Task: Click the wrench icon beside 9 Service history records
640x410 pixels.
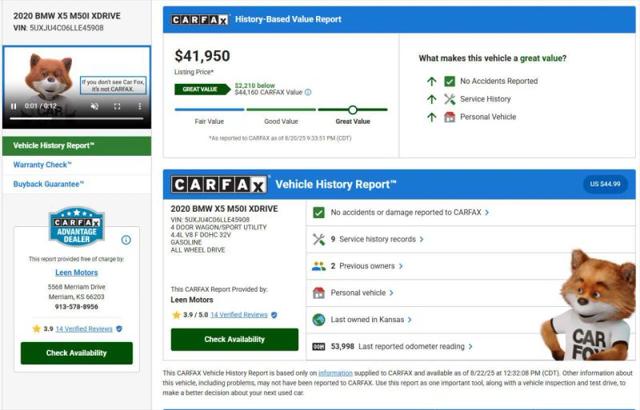Action: (319, 239)
